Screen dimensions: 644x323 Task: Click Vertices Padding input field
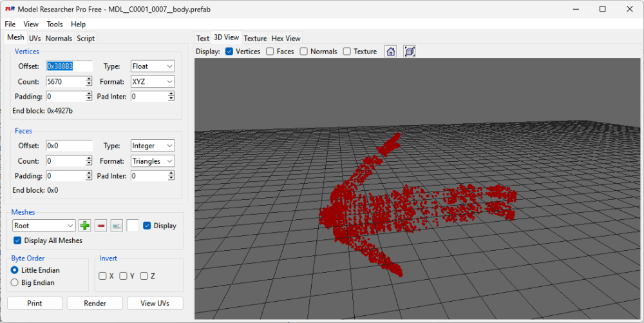pyautogui.click(x=66, y=96)
